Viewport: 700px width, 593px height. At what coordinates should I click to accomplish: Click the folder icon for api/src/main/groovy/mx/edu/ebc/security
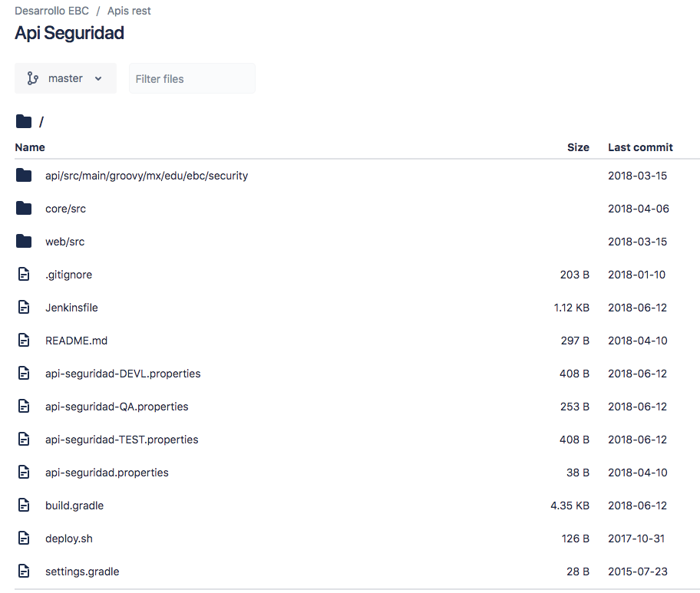[24, 176]
